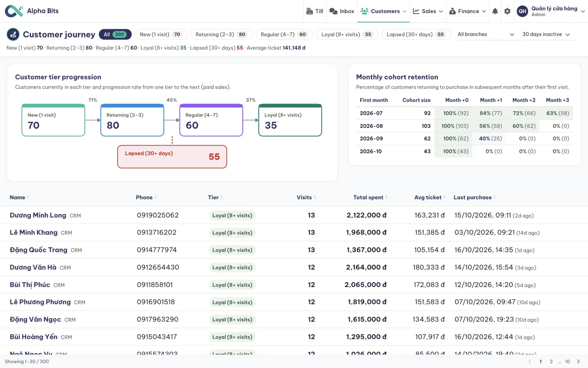Click the Cohort size column header
The image size is (588, 368).
[416, 100]
